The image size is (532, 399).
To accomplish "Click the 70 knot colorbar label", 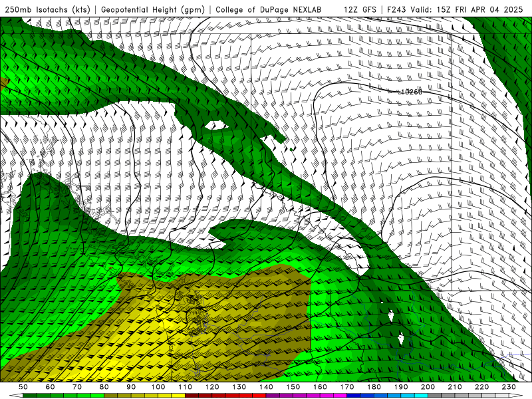I will click(77, 387).
